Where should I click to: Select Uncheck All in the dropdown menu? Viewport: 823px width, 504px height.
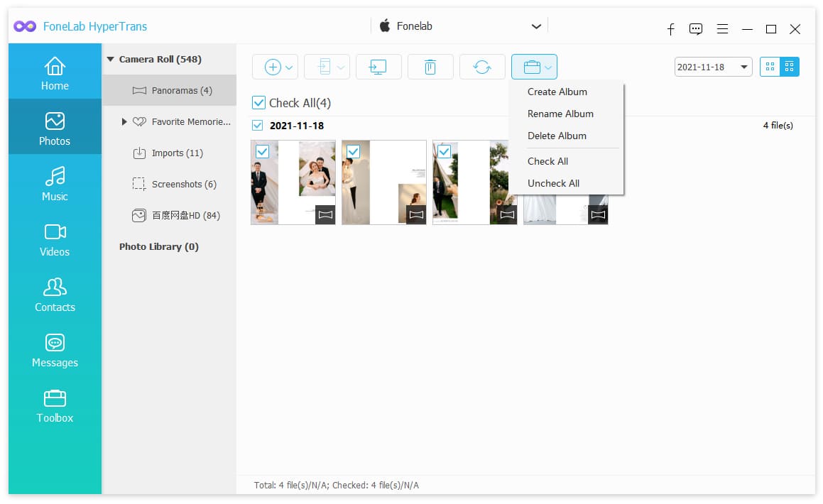553,184
